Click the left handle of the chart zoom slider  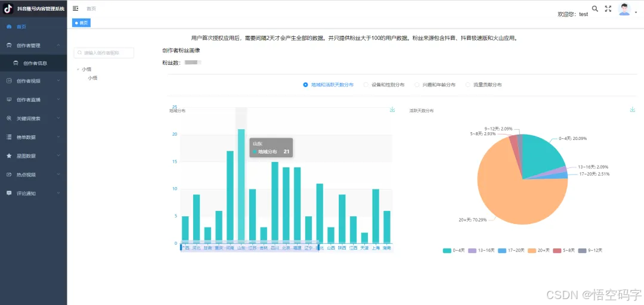click(181, 247)
